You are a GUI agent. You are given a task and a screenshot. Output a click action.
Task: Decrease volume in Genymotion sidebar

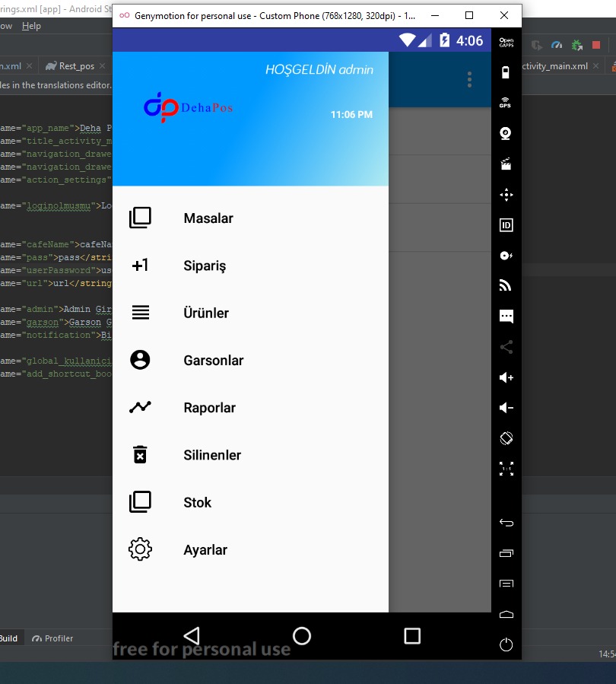[506, 408]
